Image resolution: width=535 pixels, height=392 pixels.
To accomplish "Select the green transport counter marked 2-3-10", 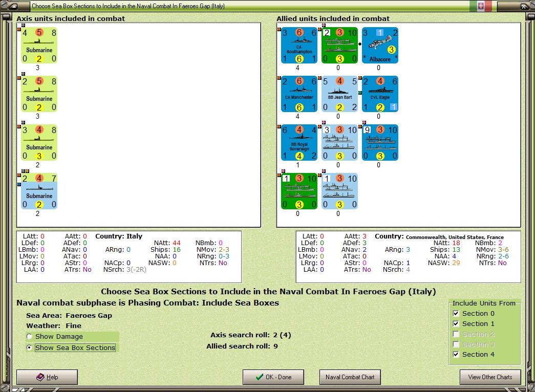I will tap(339, 46).
